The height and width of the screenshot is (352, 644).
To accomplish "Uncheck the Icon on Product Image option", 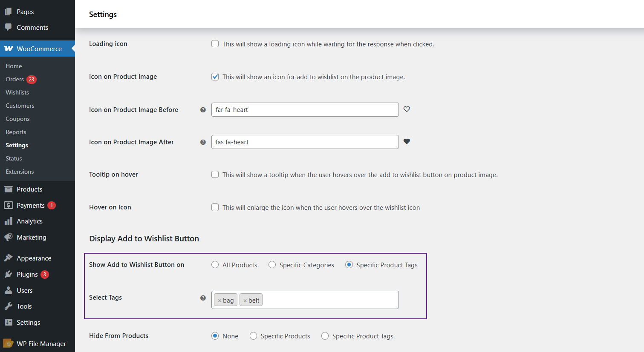I will [x=215, y=77].
